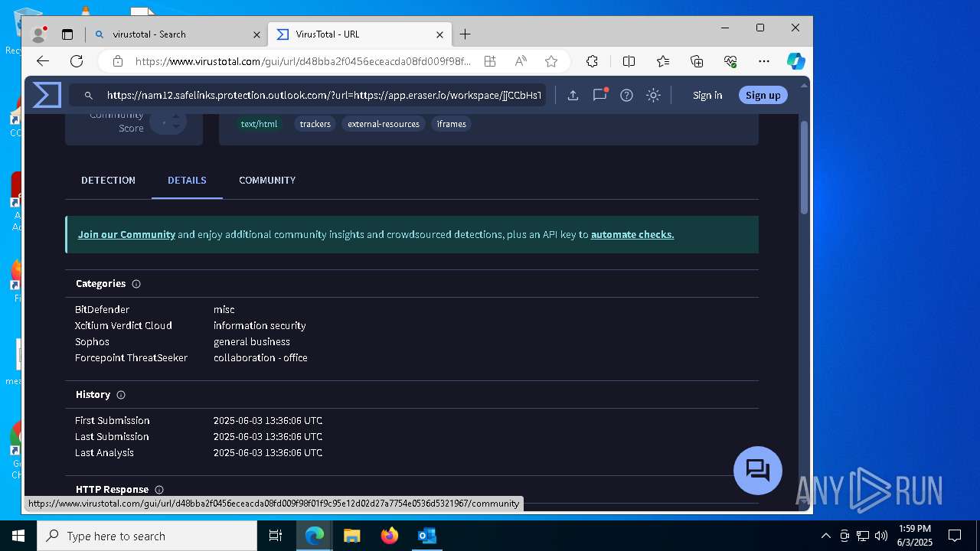980x551 pixels.
Task: Click the HTTP Response info icon
Action: 159,490
